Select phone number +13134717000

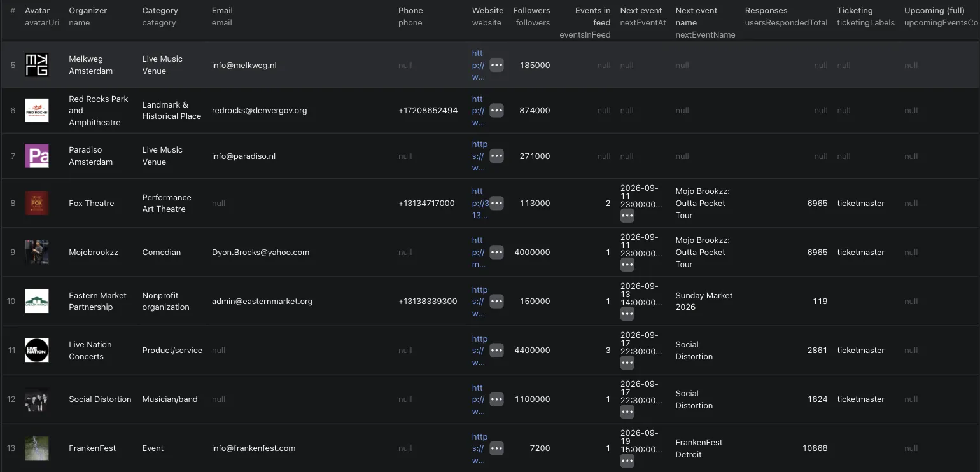426,203
